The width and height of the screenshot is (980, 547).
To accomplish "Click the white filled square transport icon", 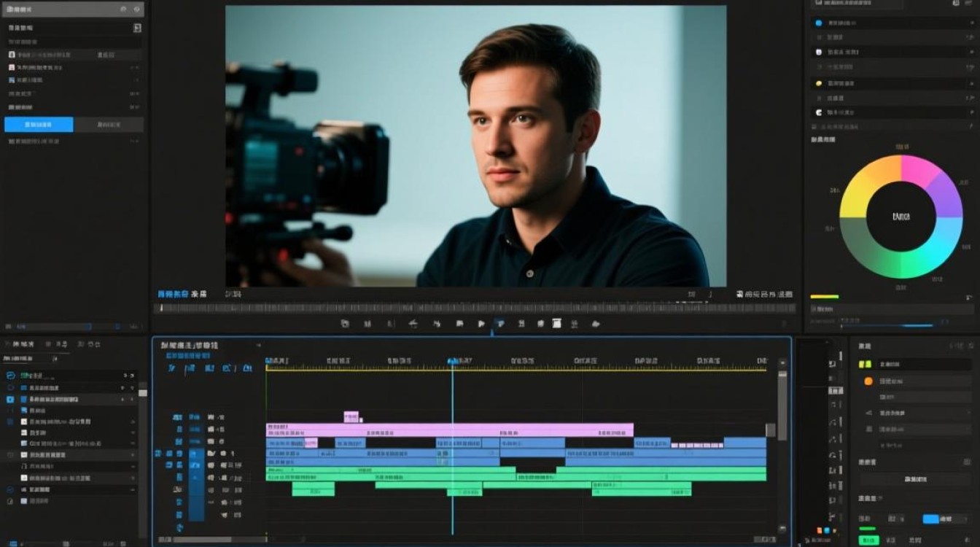I will pos(556,324).
